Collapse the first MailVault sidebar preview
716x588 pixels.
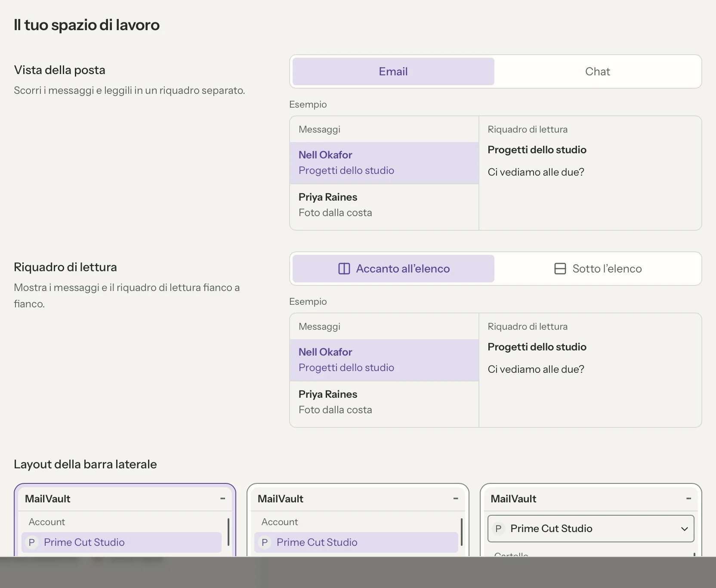coord(222,498)
